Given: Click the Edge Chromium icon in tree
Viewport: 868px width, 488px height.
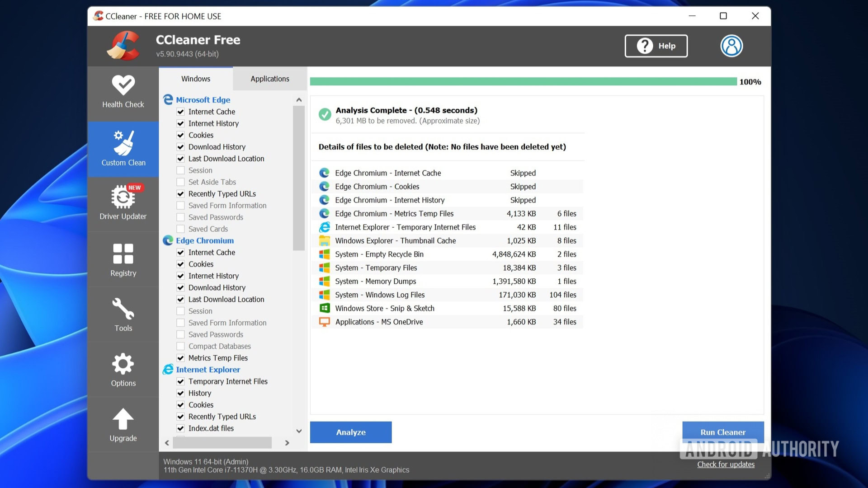Looking at the screenshot, I should (x=168, y=240).
